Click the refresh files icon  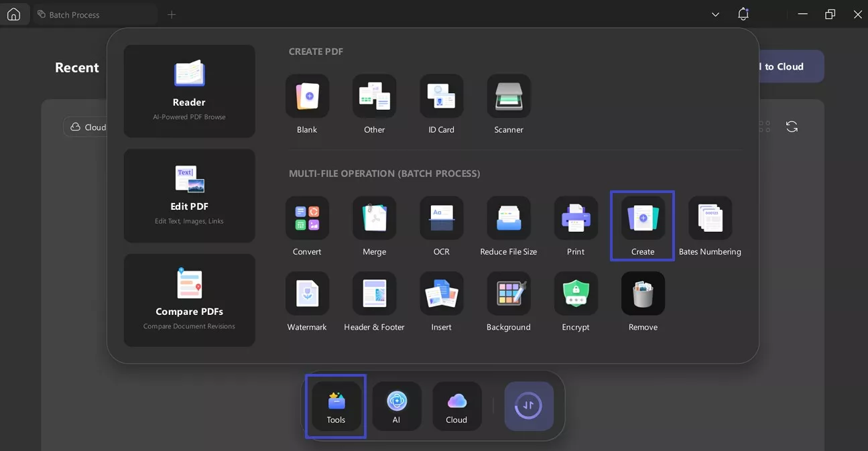(792, 126)
